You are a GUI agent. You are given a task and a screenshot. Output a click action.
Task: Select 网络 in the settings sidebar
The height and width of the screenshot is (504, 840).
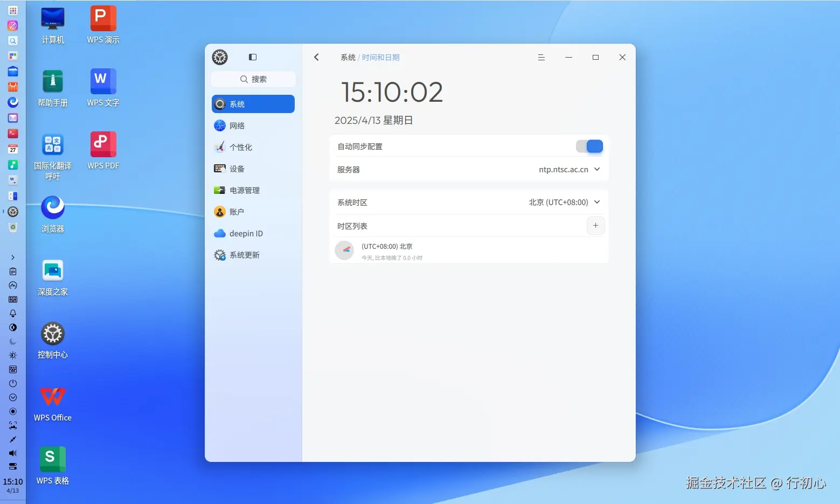[x=253, y=125]
